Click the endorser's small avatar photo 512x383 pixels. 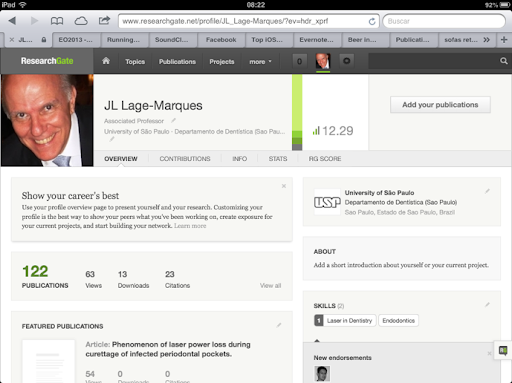point(322,374)
